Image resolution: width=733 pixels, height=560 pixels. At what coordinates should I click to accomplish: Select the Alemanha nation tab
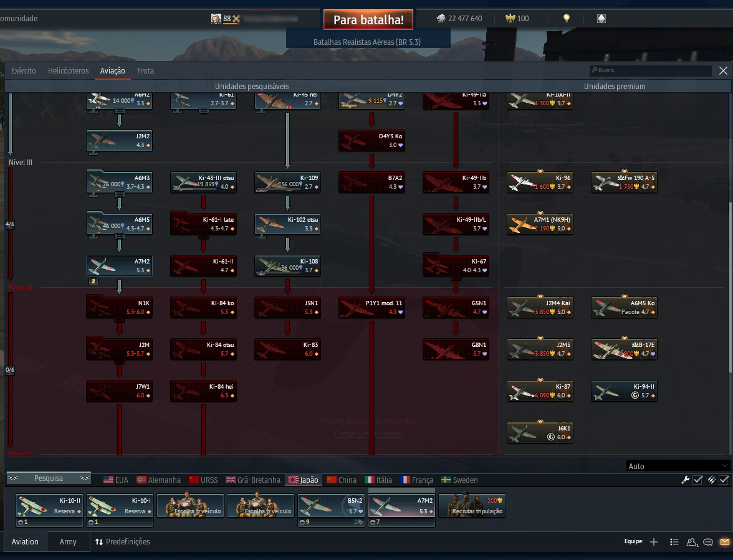pos(158,480)
